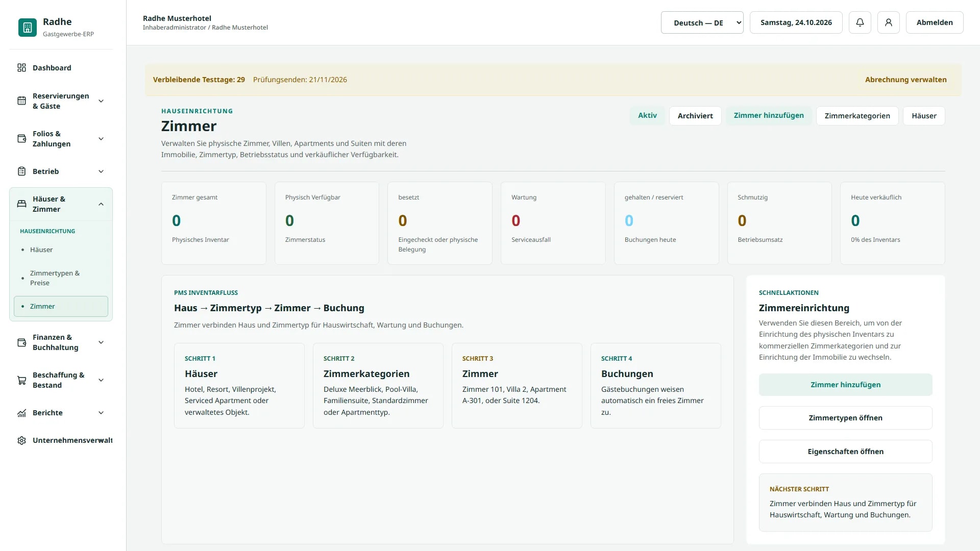Open the Dashboard grid icon
980x551 pixels.
click(21, 68)
